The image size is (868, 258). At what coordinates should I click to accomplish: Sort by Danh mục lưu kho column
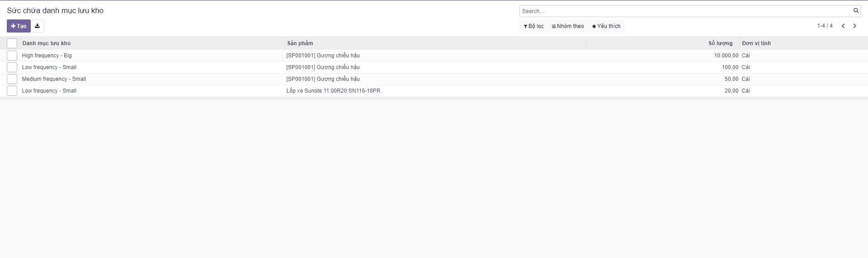(47, 43)
